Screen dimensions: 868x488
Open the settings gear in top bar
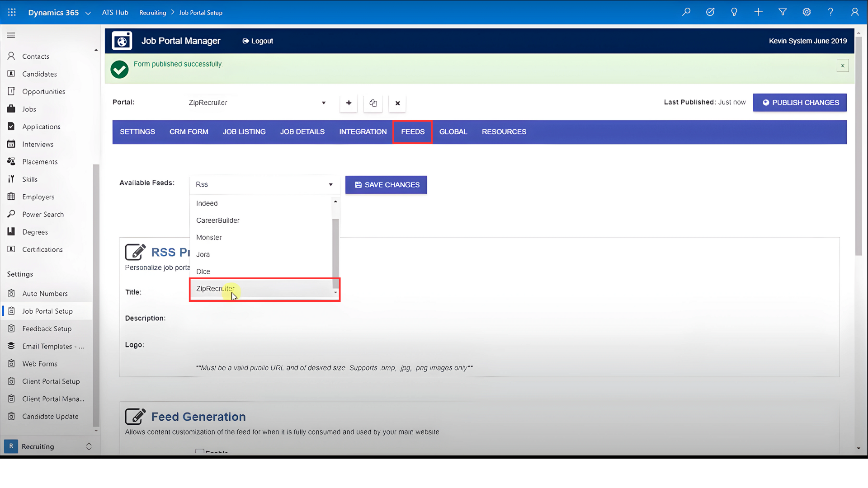807,12
